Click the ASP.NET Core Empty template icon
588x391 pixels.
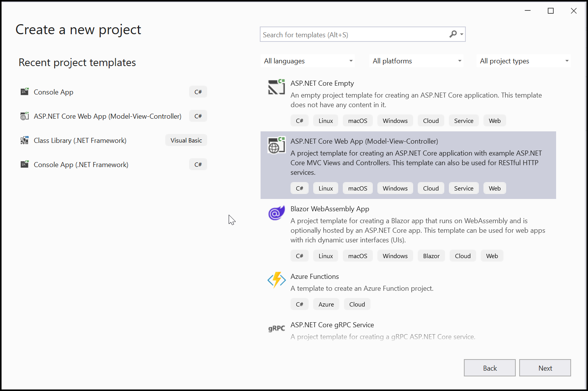click(276, 87)
